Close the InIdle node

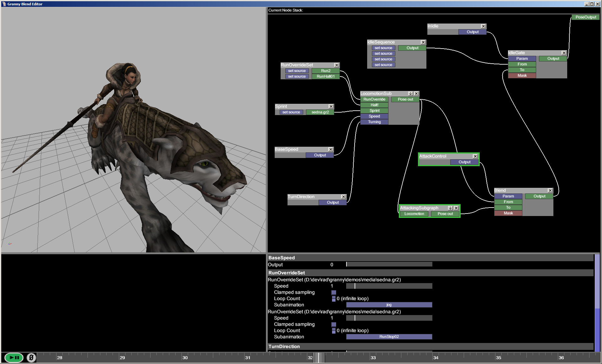483,26
